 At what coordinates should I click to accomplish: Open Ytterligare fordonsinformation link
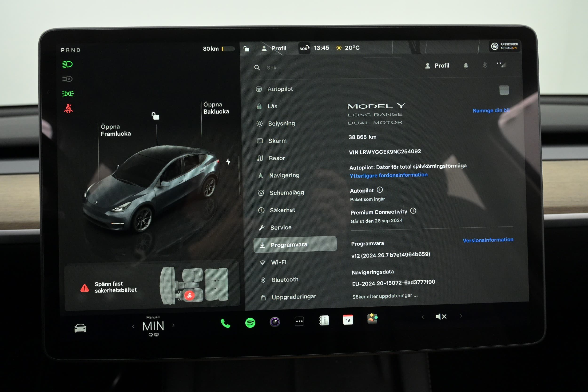tap(389, 175)
